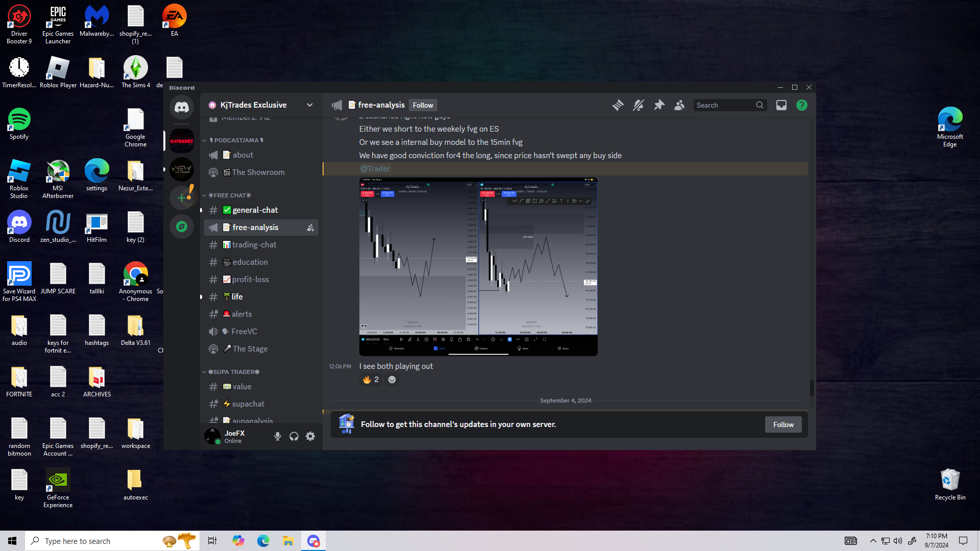The height and width of the screenshot is (551, 980).
Task: Open user settings gear icon
Action: (310, 436)
